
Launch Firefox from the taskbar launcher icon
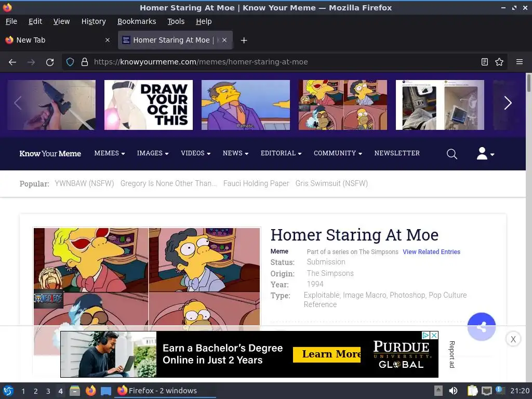(x=90, y=391)
